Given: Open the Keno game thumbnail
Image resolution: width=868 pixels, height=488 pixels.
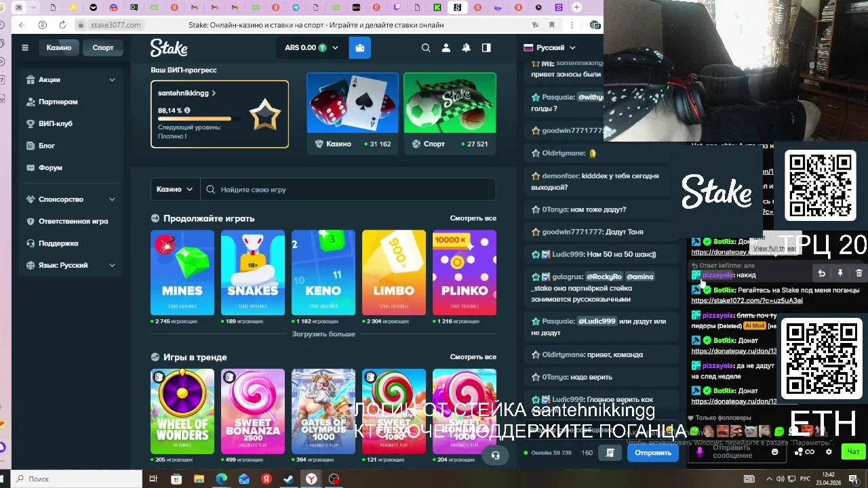Looking at the screenshot, I should (323, 272).
